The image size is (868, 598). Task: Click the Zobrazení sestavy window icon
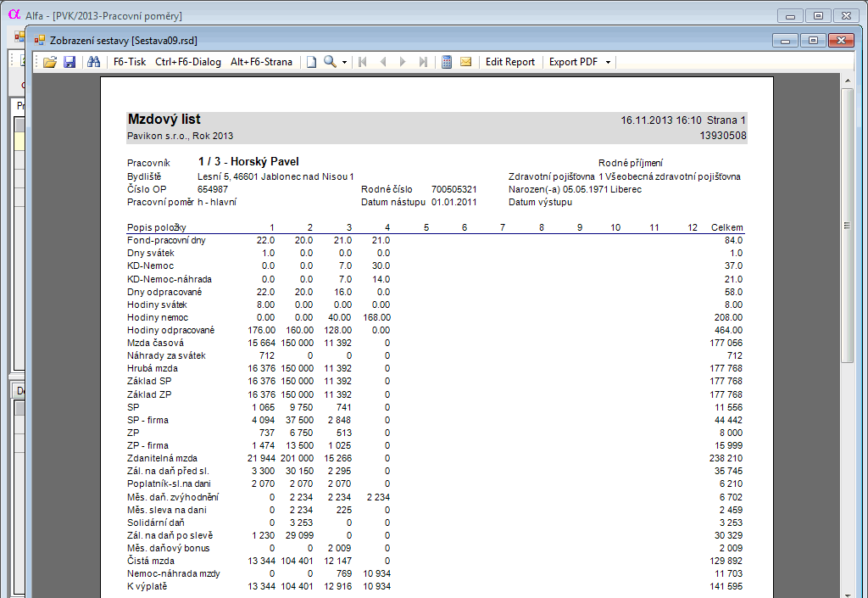[x=40, y=40]
